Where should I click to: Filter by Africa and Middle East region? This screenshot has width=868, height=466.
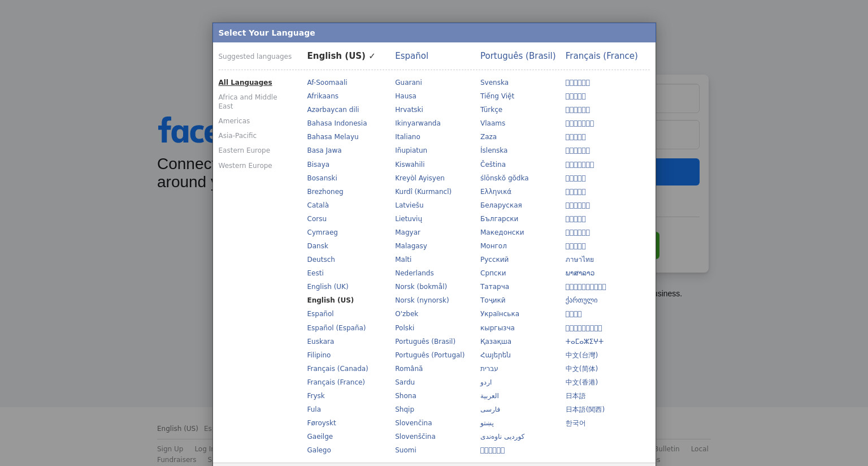point(248,102)
